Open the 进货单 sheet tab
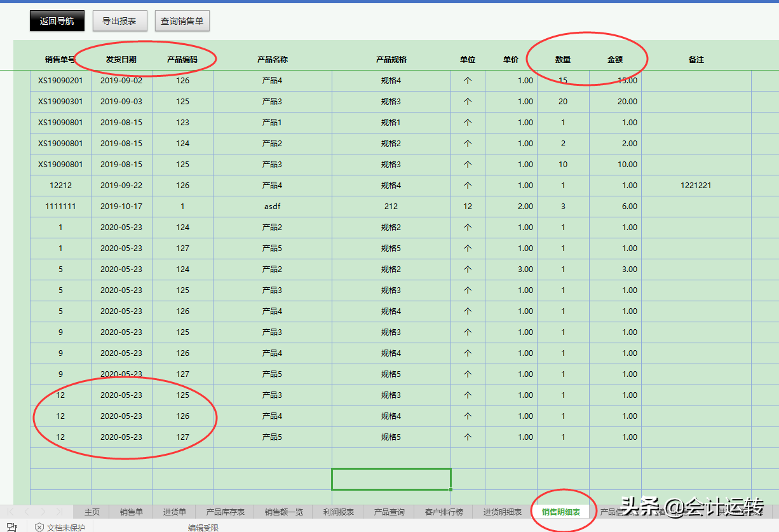 (x=174, y=512)
